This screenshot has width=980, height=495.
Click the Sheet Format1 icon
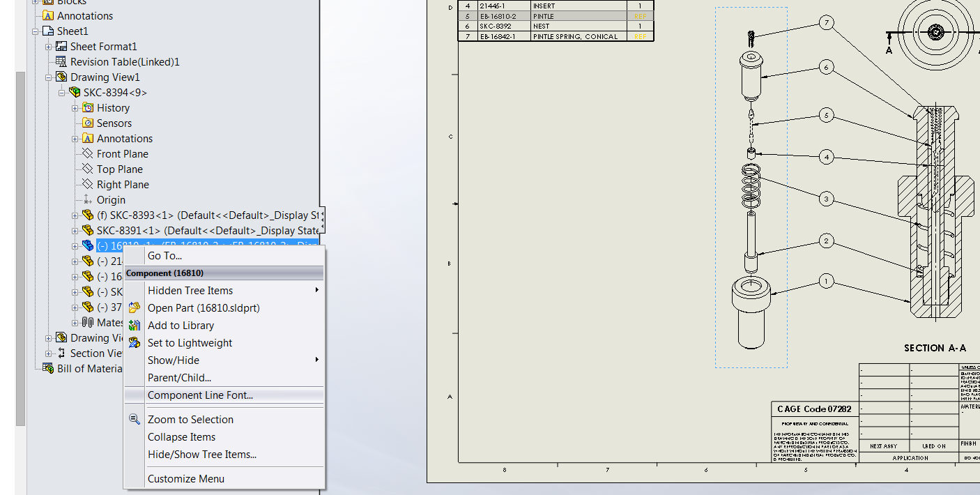(x=61, y=46)
